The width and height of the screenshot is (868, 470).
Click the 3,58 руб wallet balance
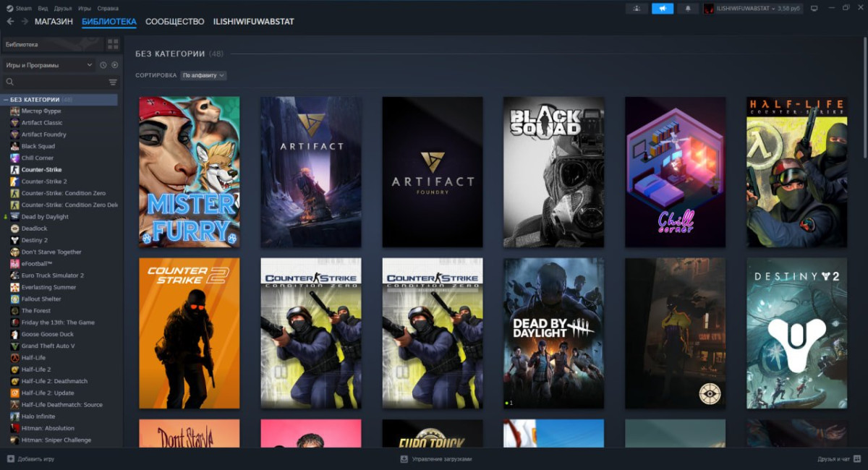(x=789, y=9)
